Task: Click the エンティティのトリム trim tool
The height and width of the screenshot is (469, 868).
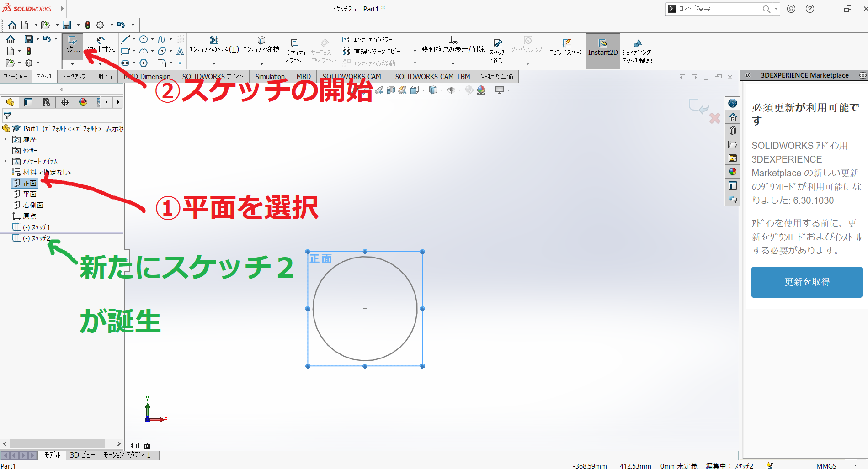Action: point(214,45)
